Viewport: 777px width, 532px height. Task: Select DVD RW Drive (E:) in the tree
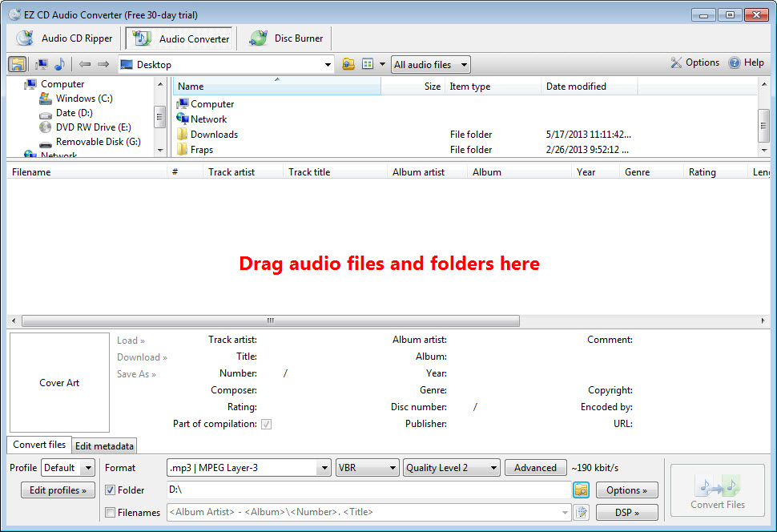93,127
